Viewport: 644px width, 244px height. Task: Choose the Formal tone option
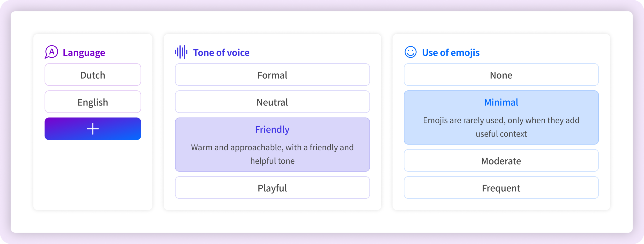pos(272,75)
